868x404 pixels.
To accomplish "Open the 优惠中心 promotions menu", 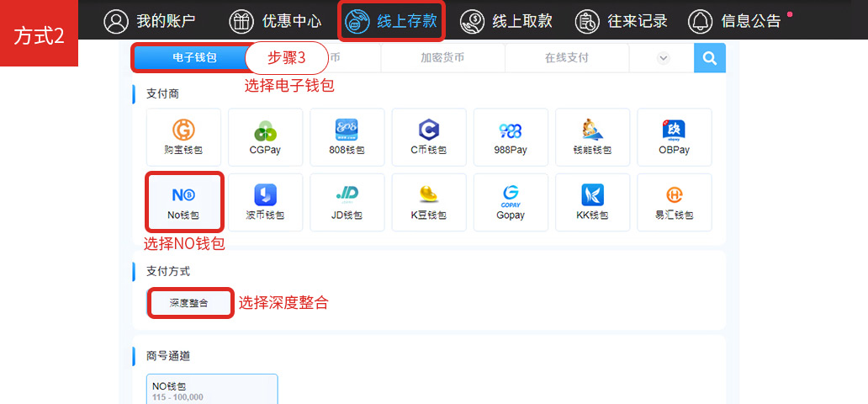I will (274, 21).
